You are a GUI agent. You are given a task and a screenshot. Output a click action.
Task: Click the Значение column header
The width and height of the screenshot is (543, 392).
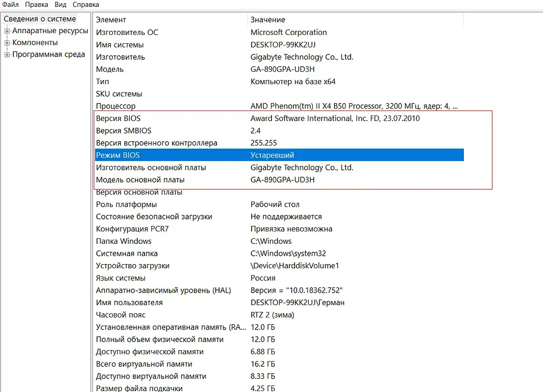click(356, 20)
